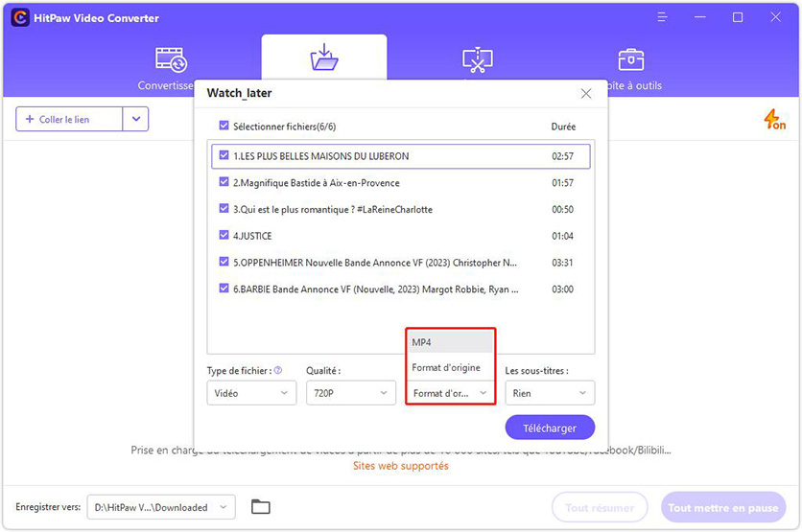
Task: Click Tout mettre en pause button
Action: (x=723, y=507)
